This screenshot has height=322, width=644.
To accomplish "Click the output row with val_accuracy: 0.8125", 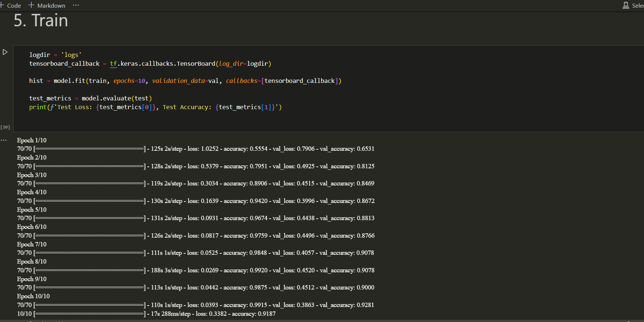I will (x=196, y=166).
